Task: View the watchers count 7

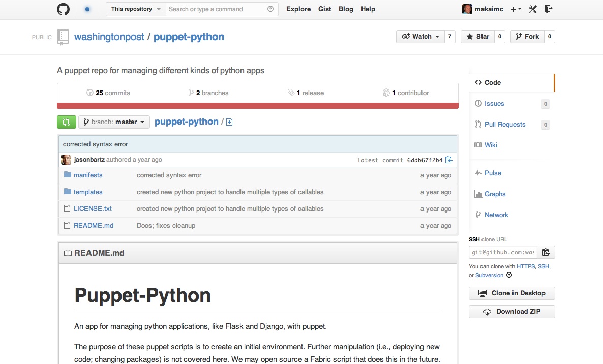Action: (450, 37)
